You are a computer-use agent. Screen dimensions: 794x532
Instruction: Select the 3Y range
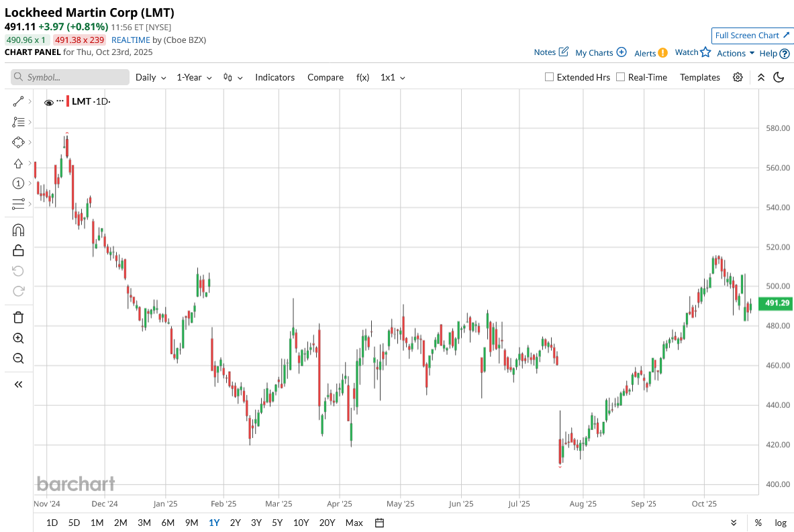coord(256,523)
